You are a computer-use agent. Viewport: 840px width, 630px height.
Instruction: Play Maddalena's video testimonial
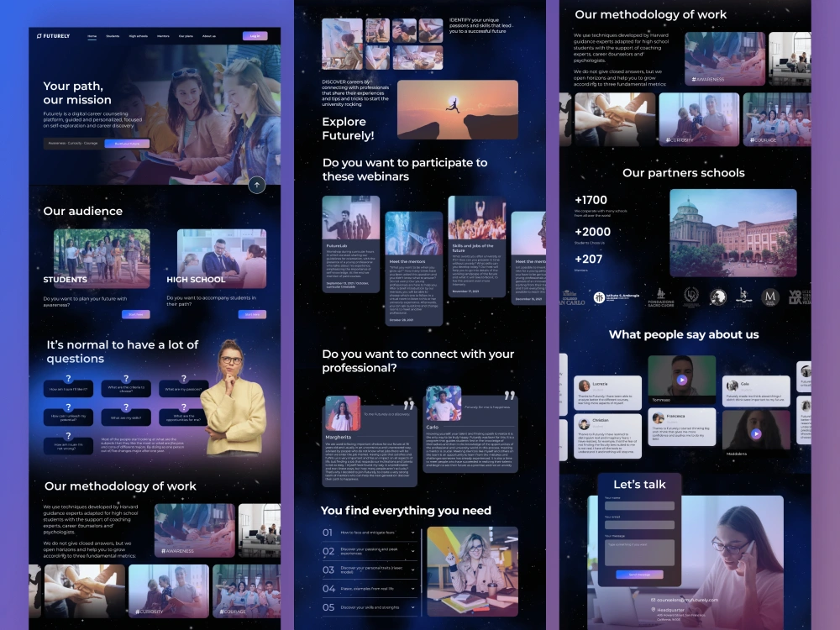tap(756, 433)
